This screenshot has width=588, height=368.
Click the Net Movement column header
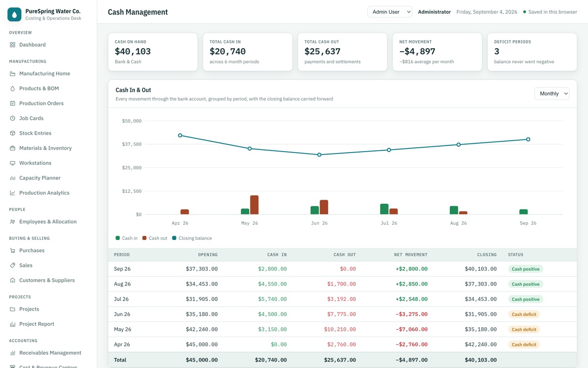[411, 255]
